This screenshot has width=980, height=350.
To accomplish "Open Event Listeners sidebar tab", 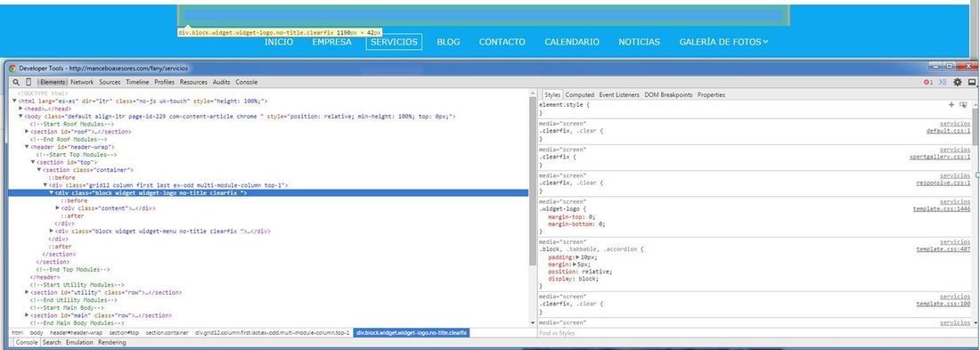I will (x=619, y=95).
